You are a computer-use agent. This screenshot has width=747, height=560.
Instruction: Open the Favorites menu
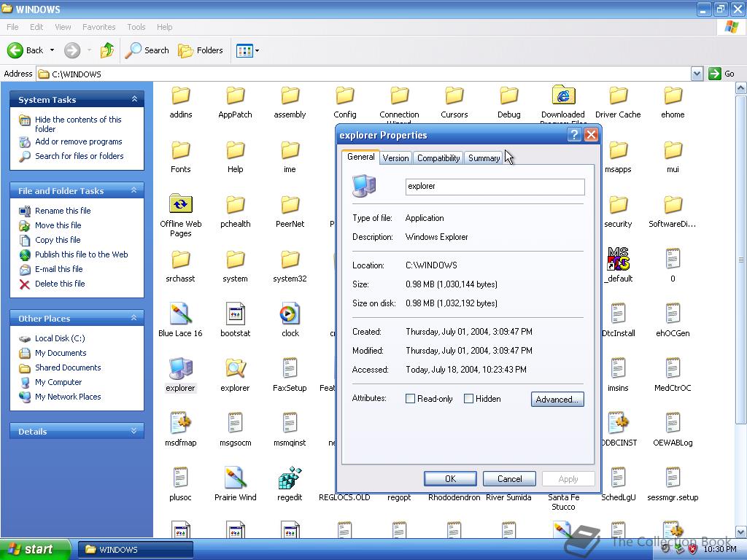coord(99,27)
